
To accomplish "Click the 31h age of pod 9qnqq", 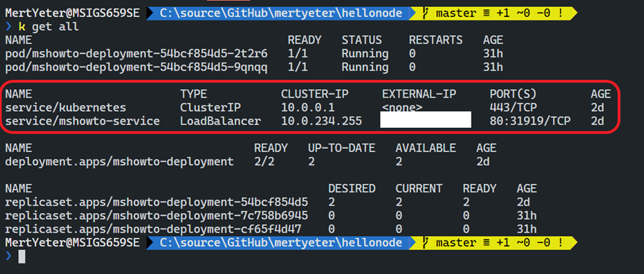I will tap(493, 67).
